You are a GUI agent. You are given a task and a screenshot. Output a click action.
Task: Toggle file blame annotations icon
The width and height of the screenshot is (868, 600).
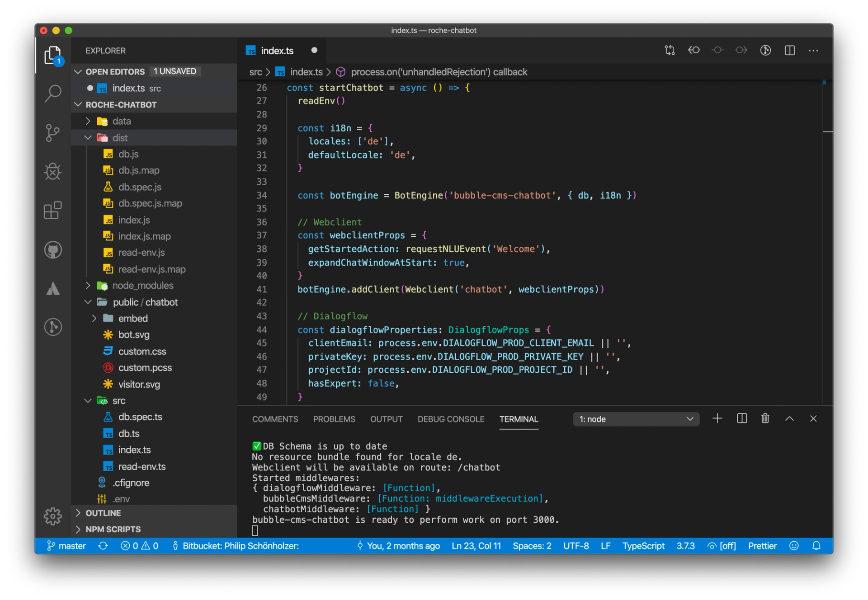tap(765, 50)
